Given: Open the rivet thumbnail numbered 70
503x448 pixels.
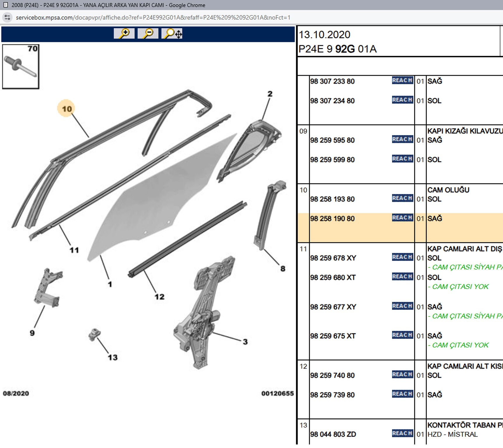Looking at the screenshot, I should click(21, 66).
